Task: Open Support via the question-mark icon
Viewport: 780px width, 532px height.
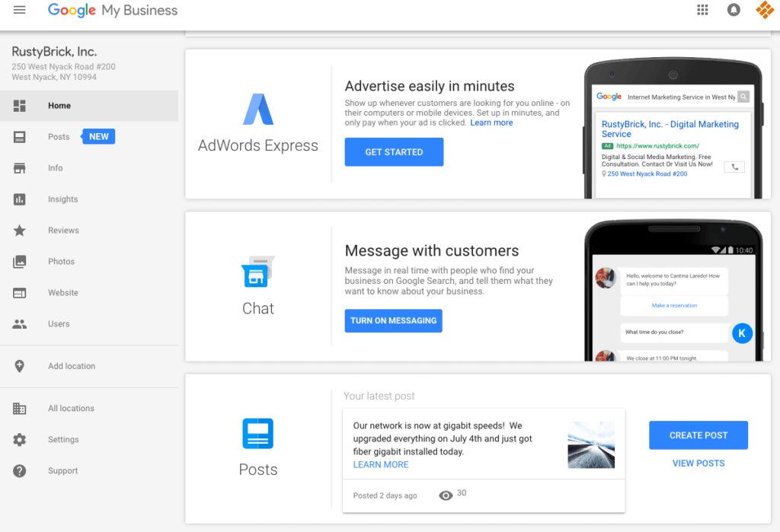Action: point(21,470)
